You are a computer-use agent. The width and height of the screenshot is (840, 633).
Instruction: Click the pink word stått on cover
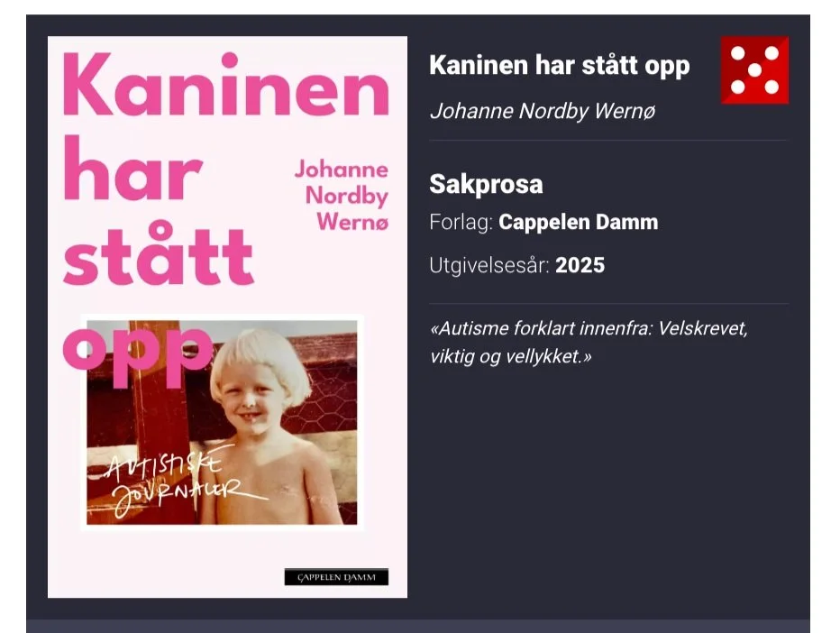click(158, 256)
